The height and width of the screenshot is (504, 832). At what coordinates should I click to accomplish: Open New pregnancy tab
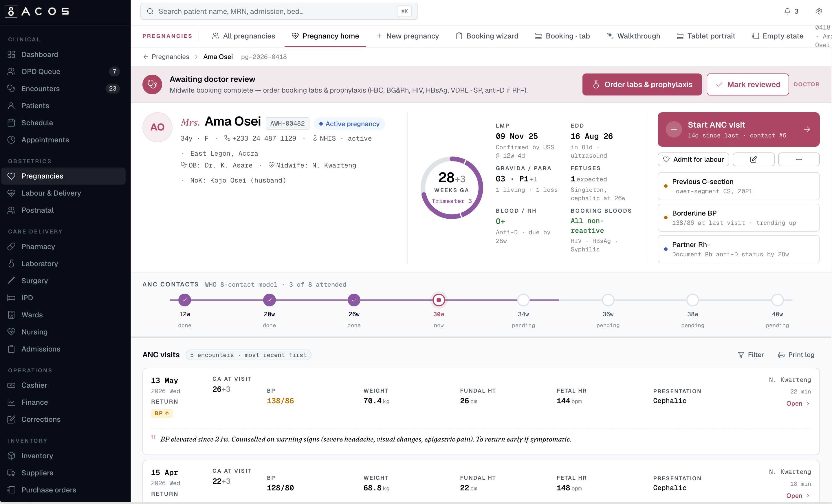point(408,36)
